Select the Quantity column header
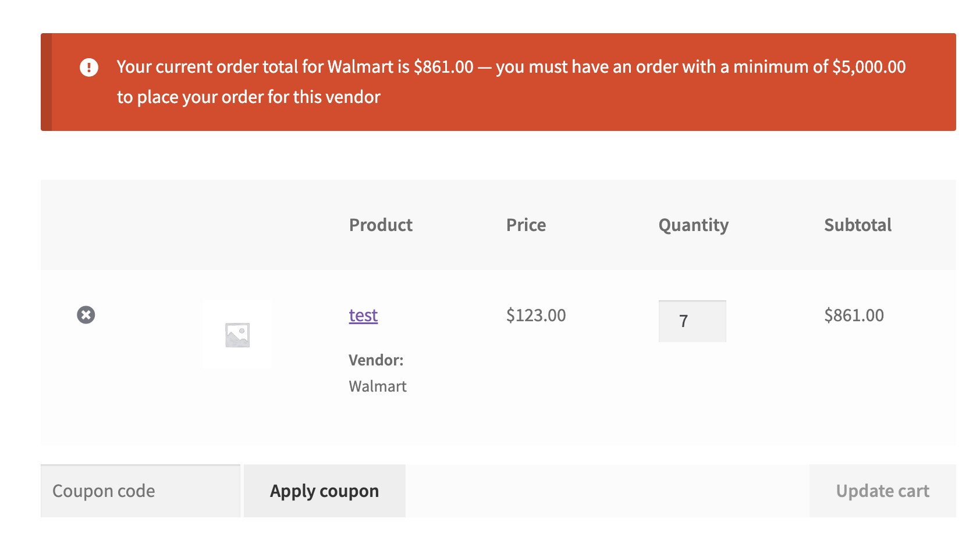980x547 pixels. pos(694,225)
